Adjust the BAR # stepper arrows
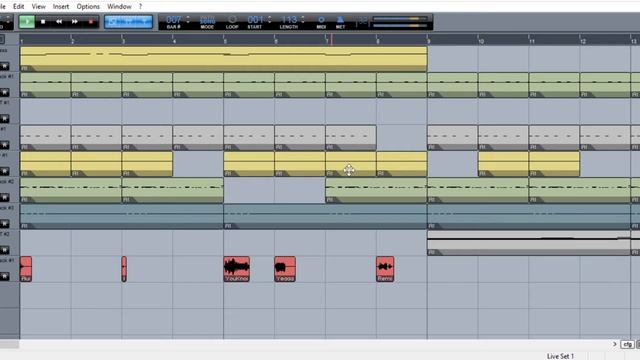The height and width of the screenshot is (360, 640). (x=188, y=19)
